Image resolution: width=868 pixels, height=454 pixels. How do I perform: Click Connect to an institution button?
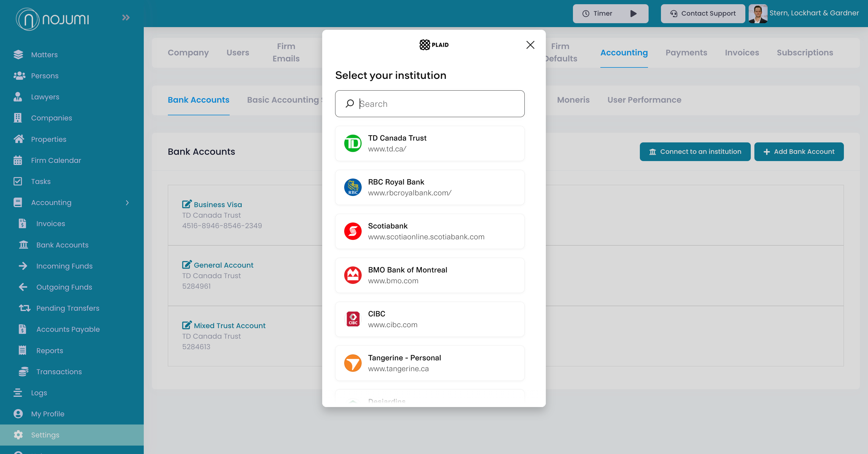coord(695,151)
